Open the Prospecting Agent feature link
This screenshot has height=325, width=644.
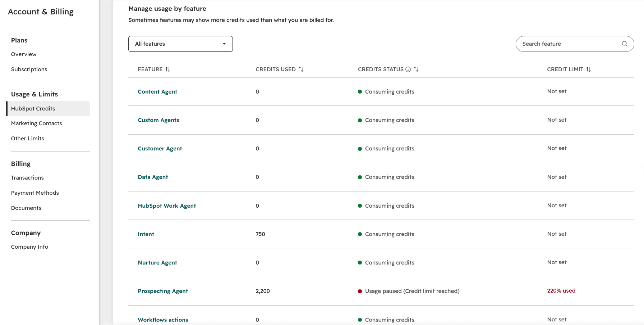tap(163, 291)
